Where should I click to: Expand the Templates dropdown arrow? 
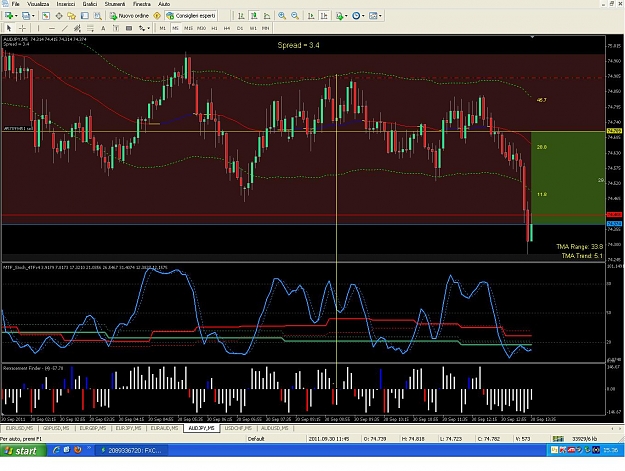coord(380,16)
